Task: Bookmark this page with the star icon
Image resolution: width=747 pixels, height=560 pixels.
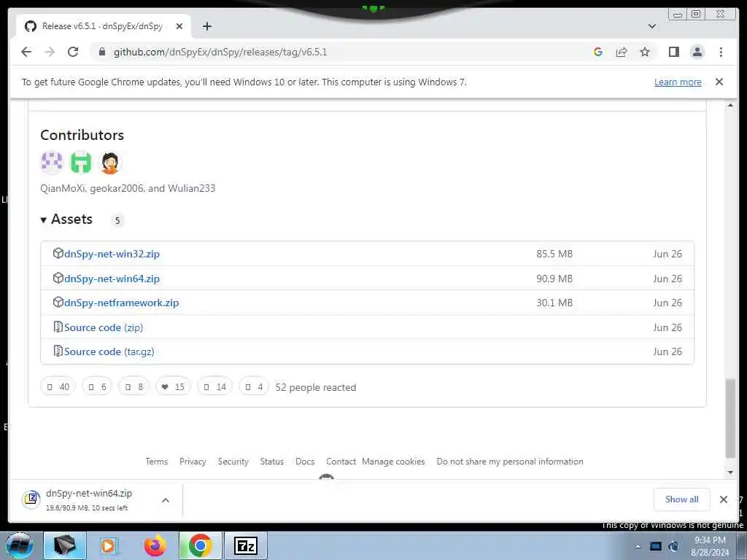Action: coord(645,52)
